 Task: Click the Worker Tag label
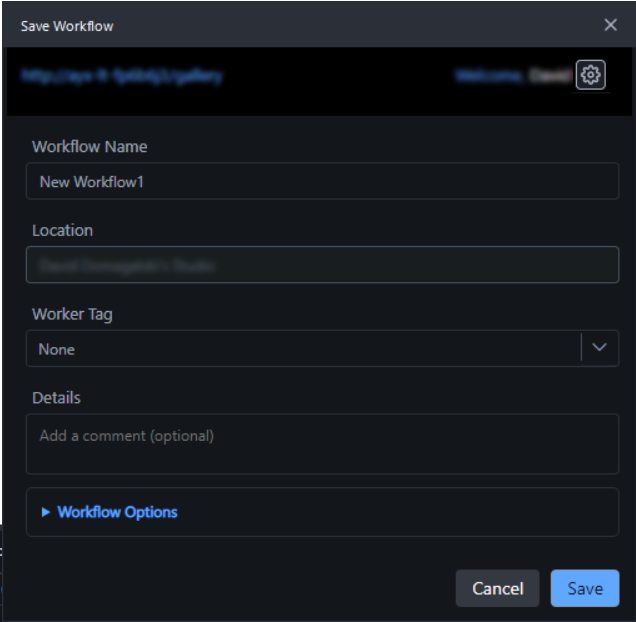coord(72,314)
